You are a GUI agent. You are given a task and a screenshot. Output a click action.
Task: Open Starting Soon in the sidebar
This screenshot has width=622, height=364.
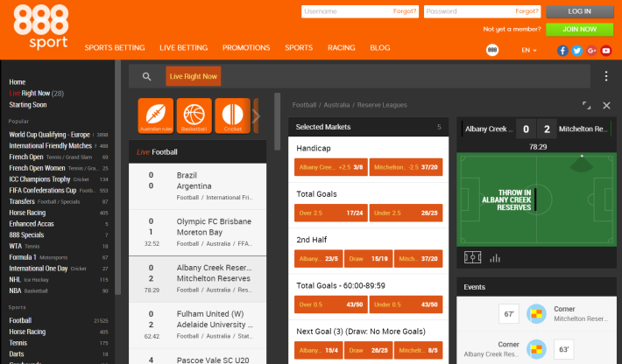click(x=28, y=105)
